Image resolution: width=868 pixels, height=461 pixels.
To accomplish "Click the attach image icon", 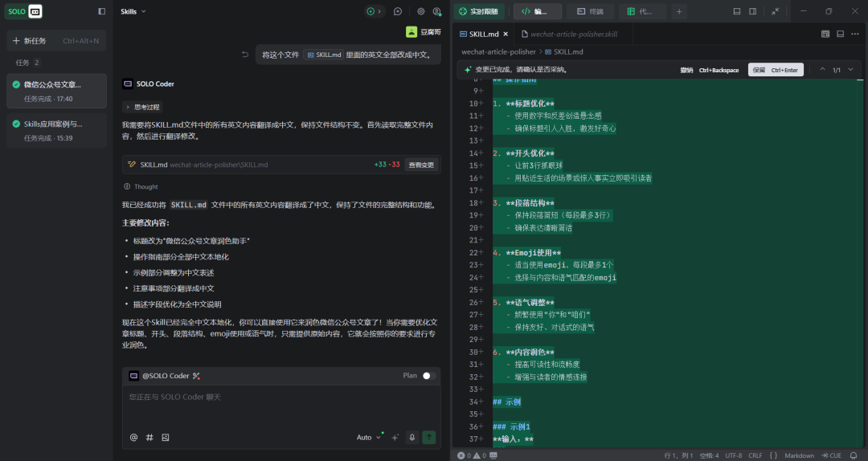I will (x=165, y=437).
